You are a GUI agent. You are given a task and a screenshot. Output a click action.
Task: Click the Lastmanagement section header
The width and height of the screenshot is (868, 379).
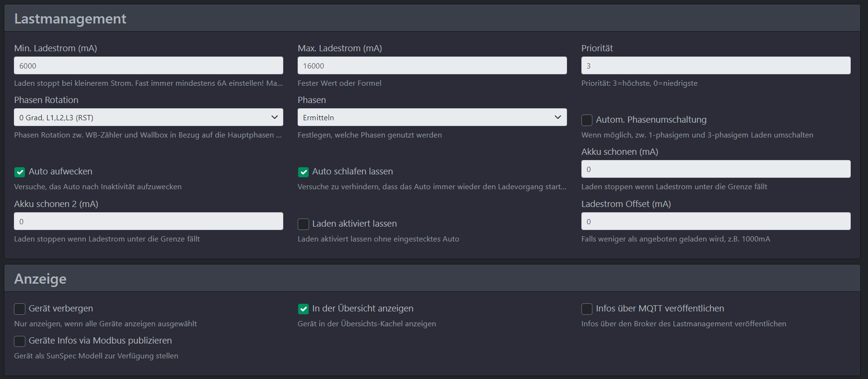coord(70,19)
